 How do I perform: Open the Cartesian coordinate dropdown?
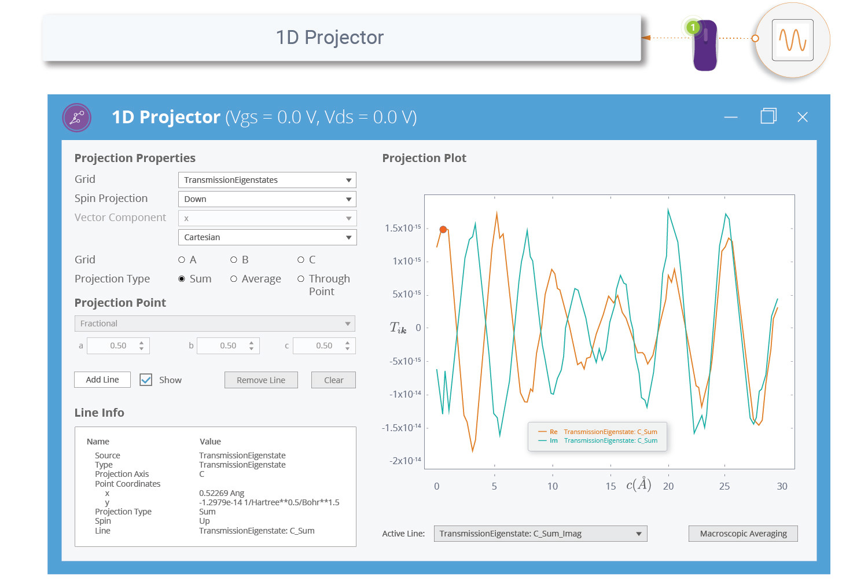[x=267, y=237]
